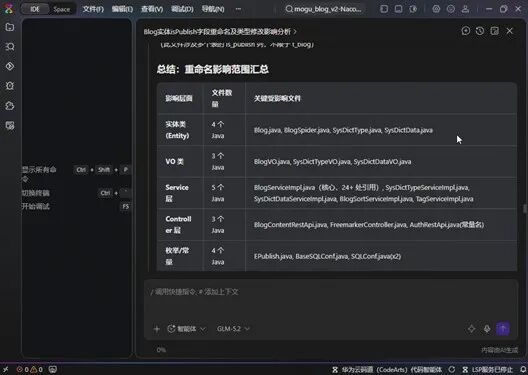The height and width of the screenshot is (375, 528).
Task: Open the GLM-5.2 model dropdown
Action: [233, 329]
